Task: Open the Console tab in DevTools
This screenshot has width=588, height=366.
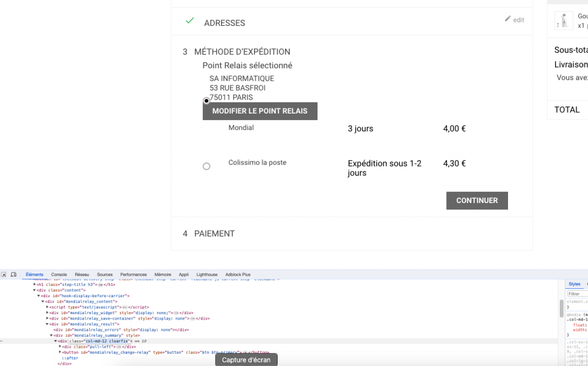Action: pyautogui.click(x=59, y=275)
